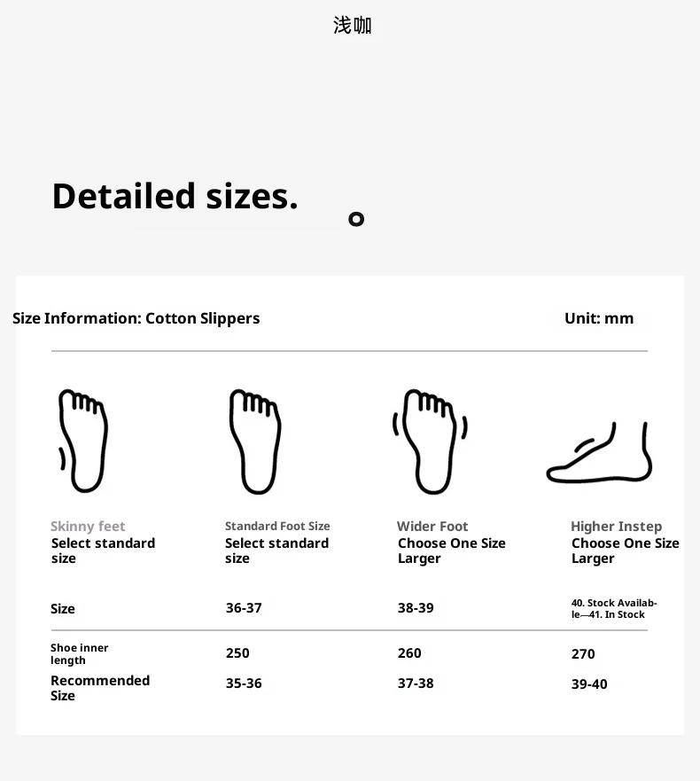
Task: Click the 'Shoe inner length' row label
Action: tap(79, 654)
